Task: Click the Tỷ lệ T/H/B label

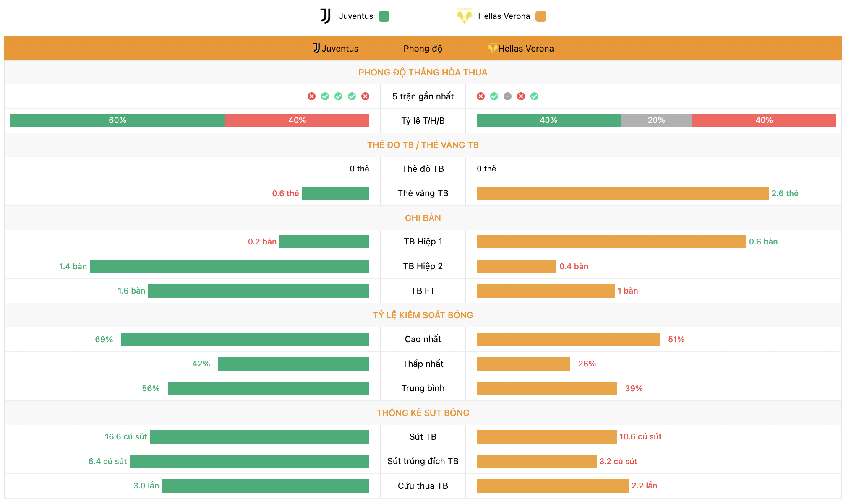Action: [x=423, y=121]
